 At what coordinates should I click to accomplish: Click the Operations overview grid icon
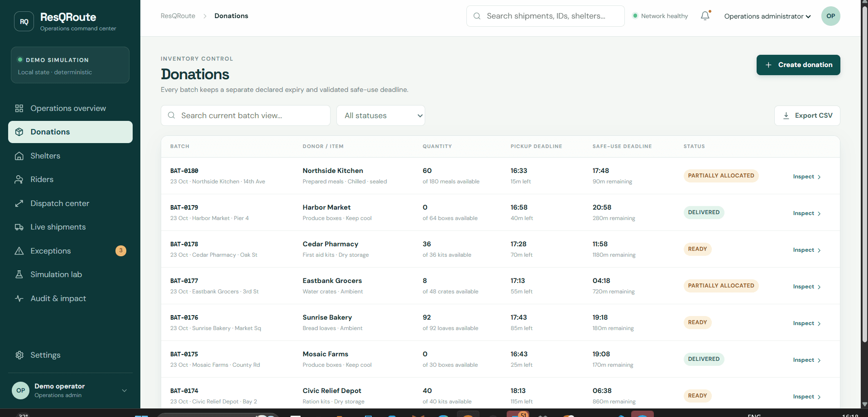coord(19,108)
